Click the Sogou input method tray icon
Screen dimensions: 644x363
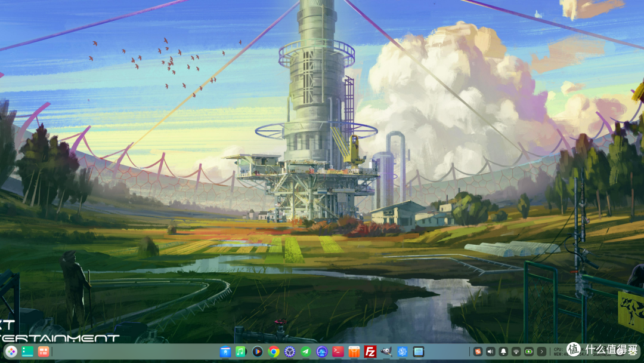(478, 352)
